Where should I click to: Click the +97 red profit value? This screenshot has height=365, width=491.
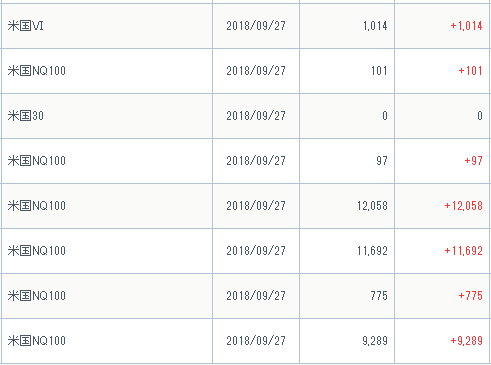[x=473, y=161]
